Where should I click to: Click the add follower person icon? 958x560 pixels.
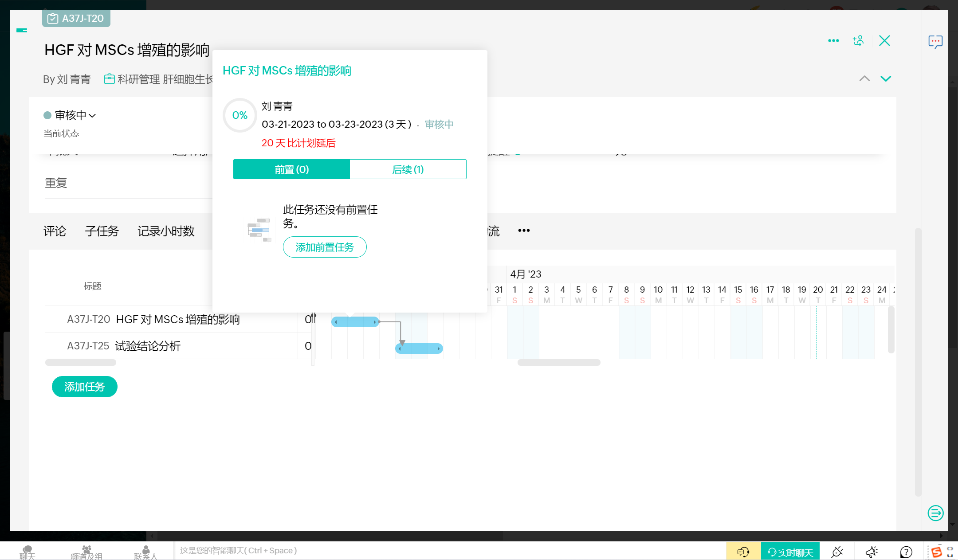[x=858, y=41]
